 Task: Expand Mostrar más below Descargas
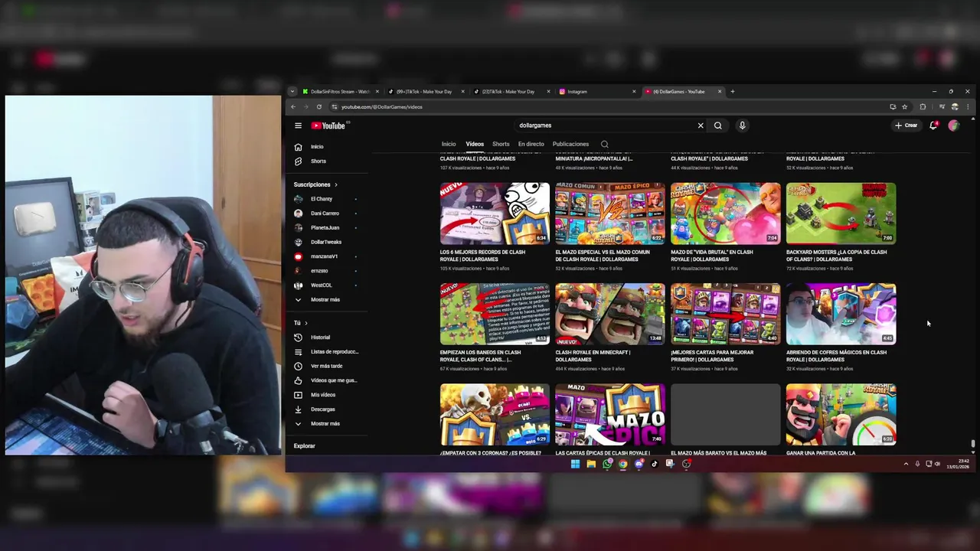coord(326,424)
